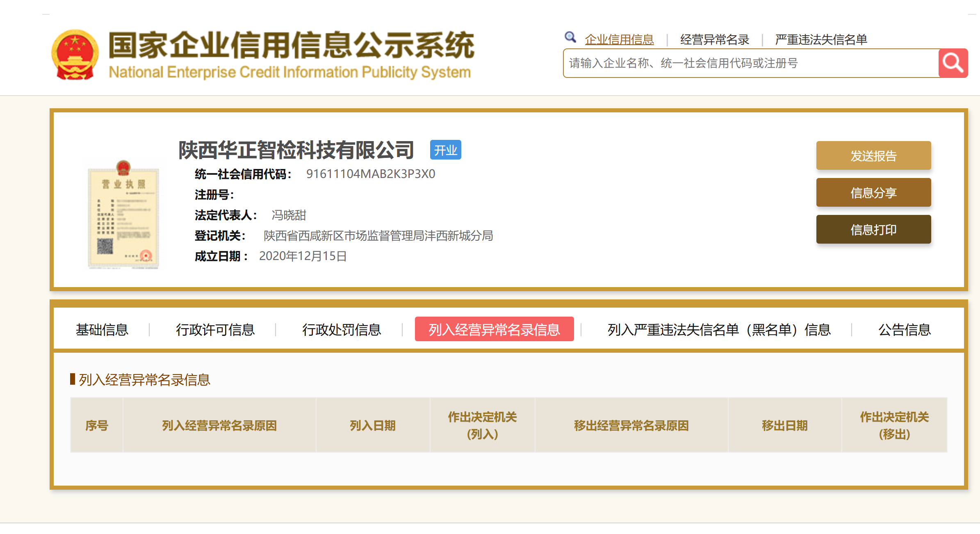Image resolution: width=980 pixels, height=534 pixels.
Task: Focus the enterprise name search field
Action: (750, 63)
